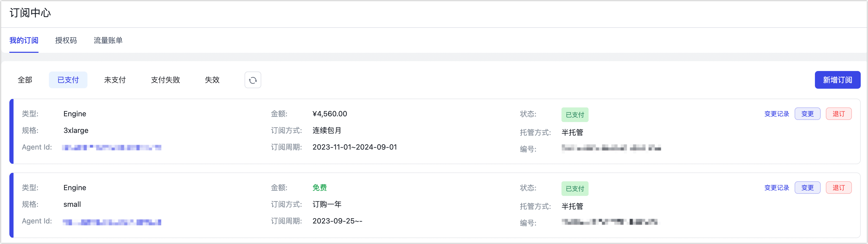
Task: Open 变更记录 for the small subscription
Action: [x=777, y=188]
